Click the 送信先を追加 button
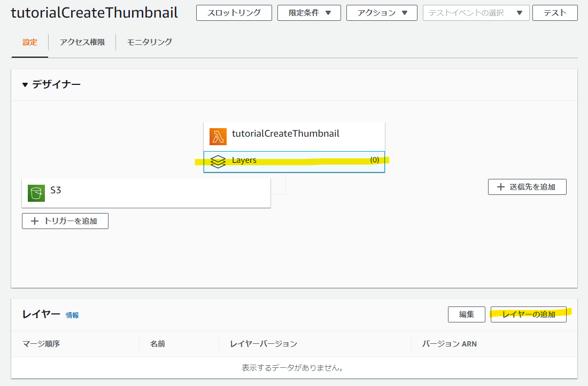 (x=527, y=187)
